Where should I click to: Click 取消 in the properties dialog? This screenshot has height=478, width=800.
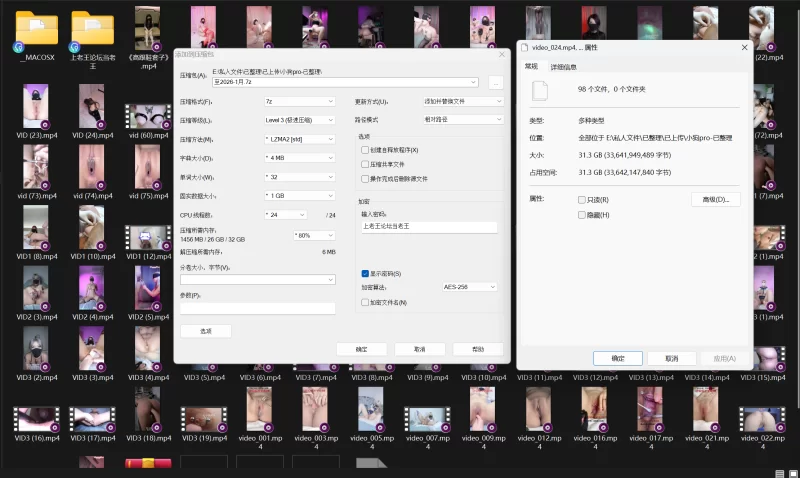tap(672, 359)
